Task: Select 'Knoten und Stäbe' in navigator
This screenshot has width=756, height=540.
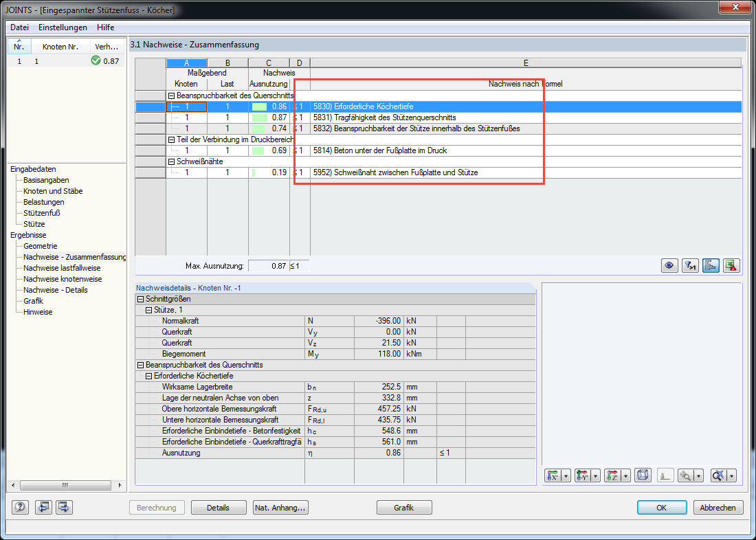Action: (x=53, y=191)
